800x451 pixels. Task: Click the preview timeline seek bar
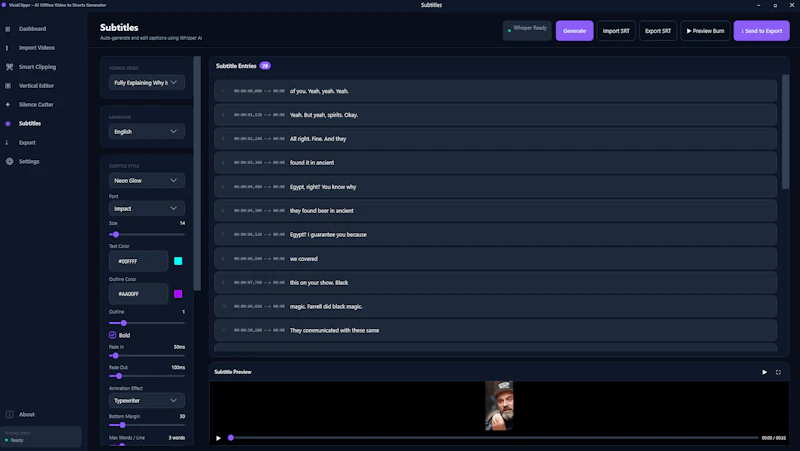click(494, 438)
